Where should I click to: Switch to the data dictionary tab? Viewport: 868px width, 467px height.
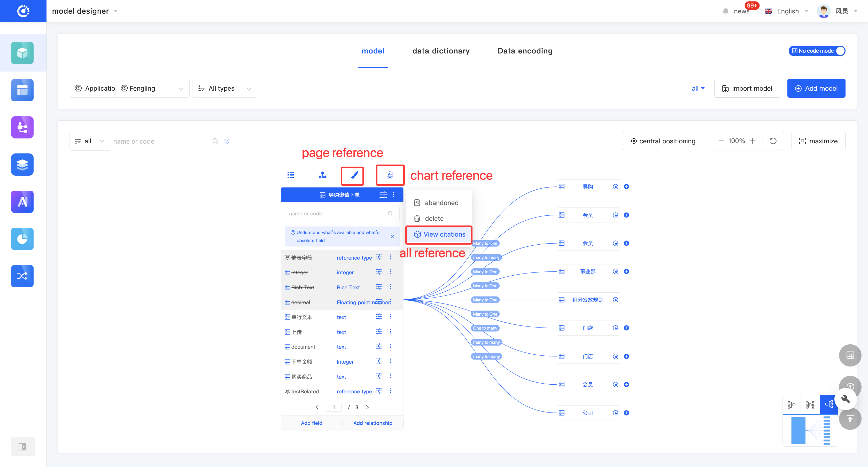tap(441, 51)
